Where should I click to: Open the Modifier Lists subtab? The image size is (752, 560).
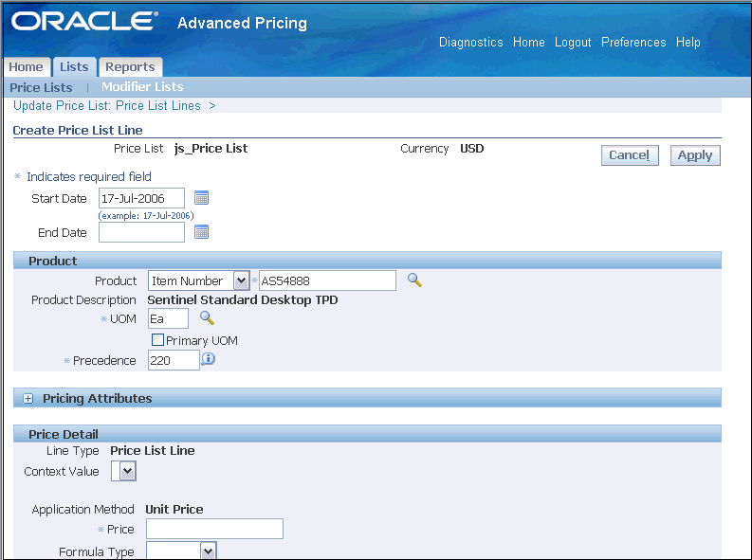tap(142, 87)
